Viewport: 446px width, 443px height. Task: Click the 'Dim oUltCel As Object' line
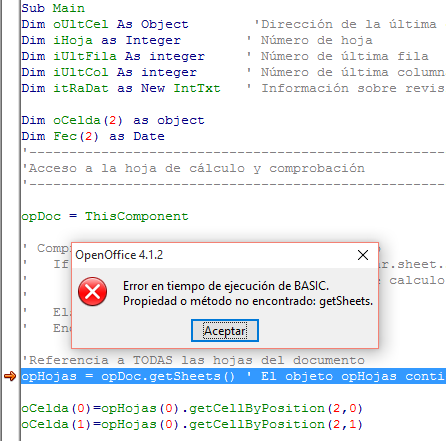[x=105, y=24]
